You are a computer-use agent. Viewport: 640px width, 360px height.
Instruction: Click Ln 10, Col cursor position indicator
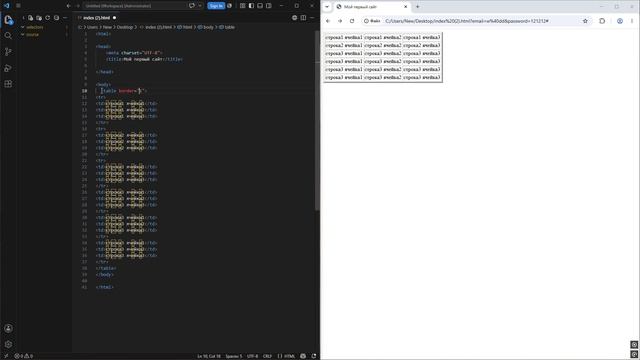click(x=209, y=356)
